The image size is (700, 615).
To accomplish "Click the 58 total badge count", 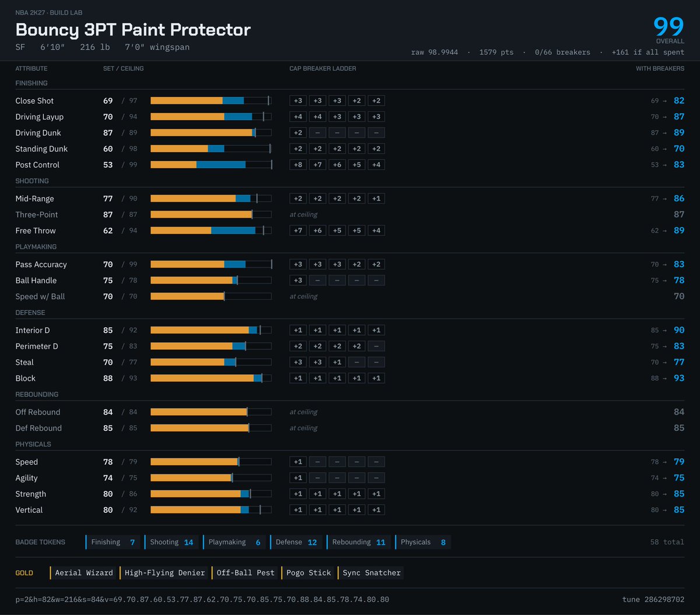I will point(667,542).
